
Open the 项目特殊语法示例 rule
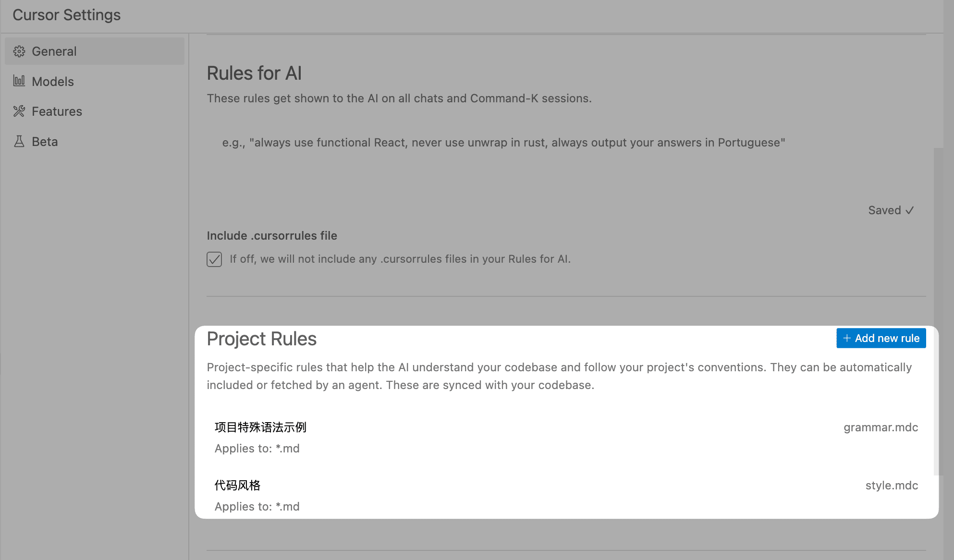pyautogui.click(x=566, y=438)
